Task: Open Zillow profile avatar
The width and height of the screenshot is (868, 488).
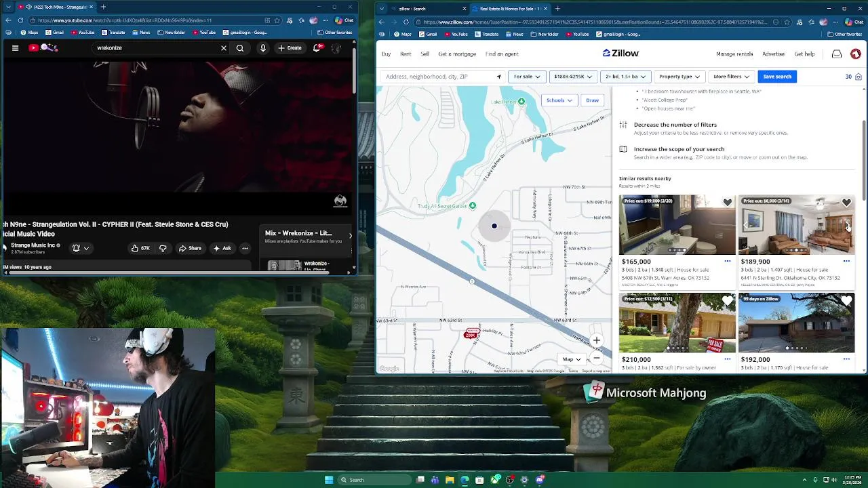Action: [856, 54]
